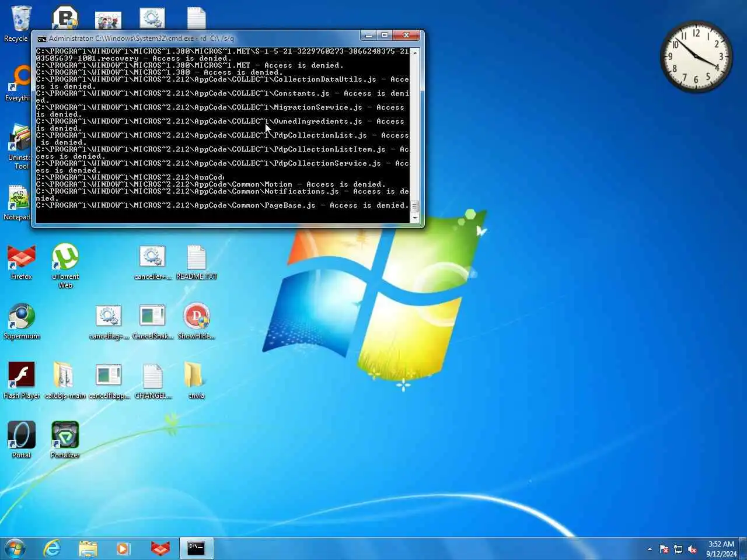Click the 'PdpCollectionService.js' output line
This screenshot has height=560, width=747.
pyautogui.click(x=222, y=167)
